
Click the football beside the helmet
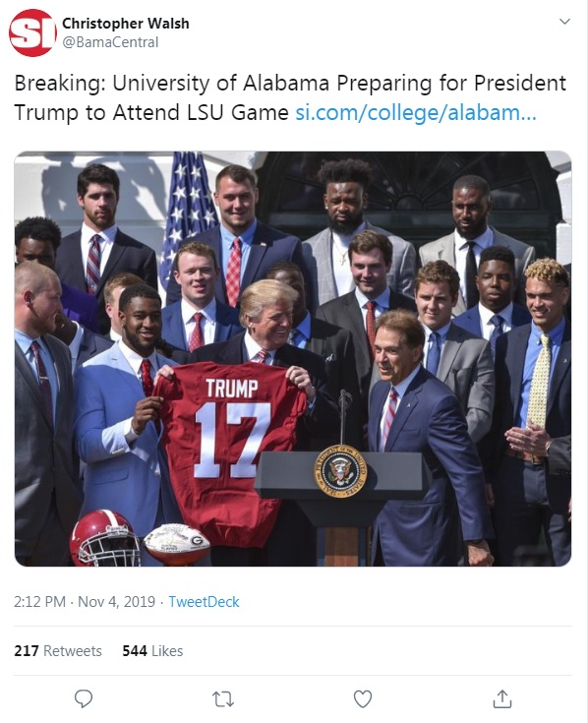(x=176, y=544)
